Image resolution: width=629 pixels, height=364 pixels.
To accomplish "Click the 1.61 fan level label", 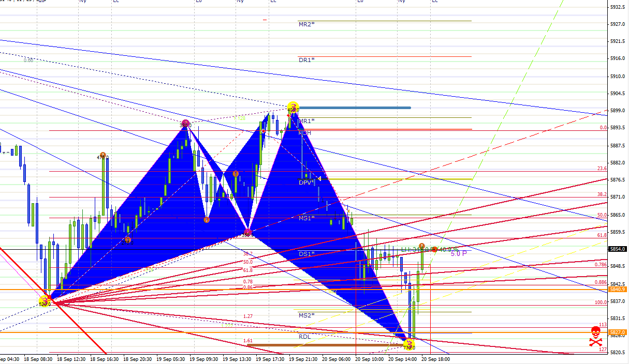I will click(x=248, y=341).
